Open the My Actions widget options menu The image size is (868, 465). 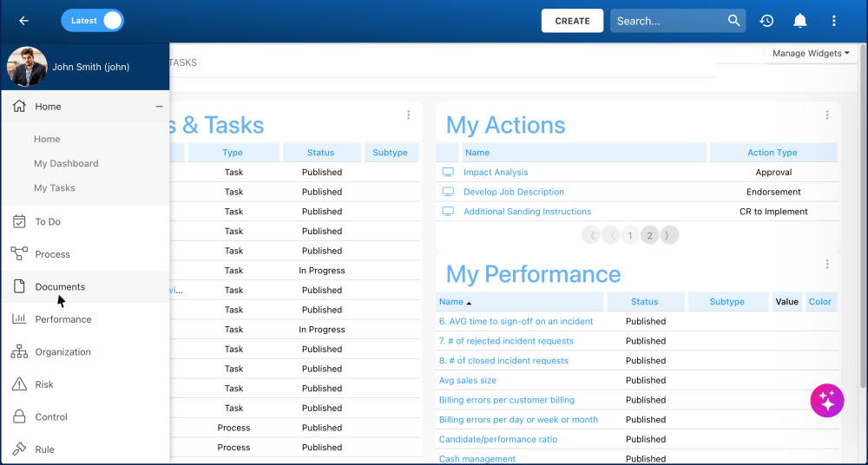coord(827,115)
